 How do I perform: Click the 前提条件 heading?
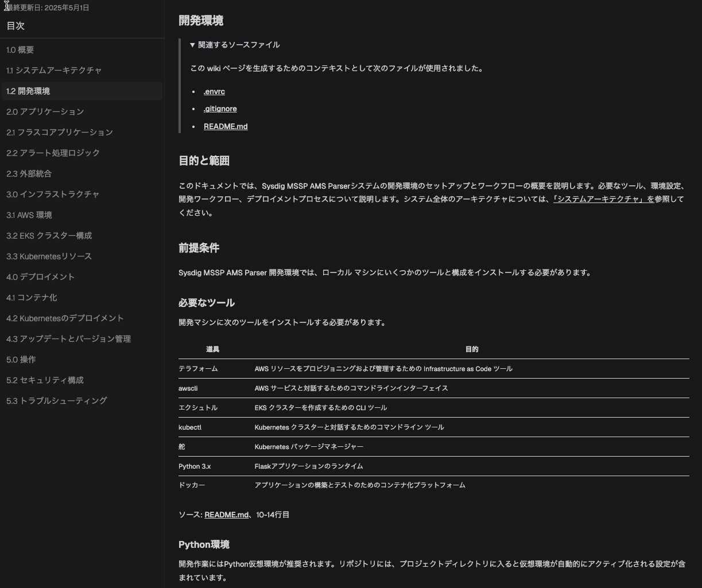pyautogui.click(x=199, y=248)
